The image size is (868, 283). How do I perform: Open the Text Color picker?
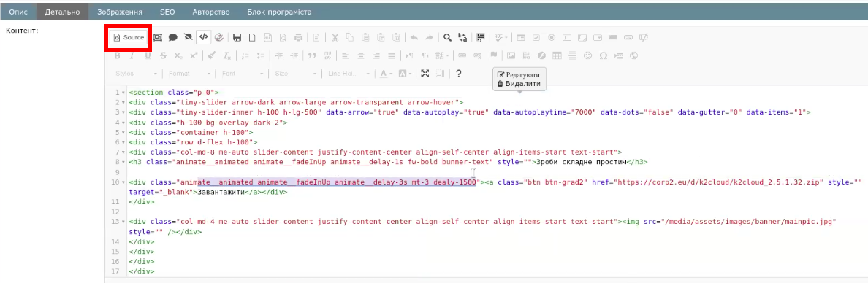pos(386,74)
